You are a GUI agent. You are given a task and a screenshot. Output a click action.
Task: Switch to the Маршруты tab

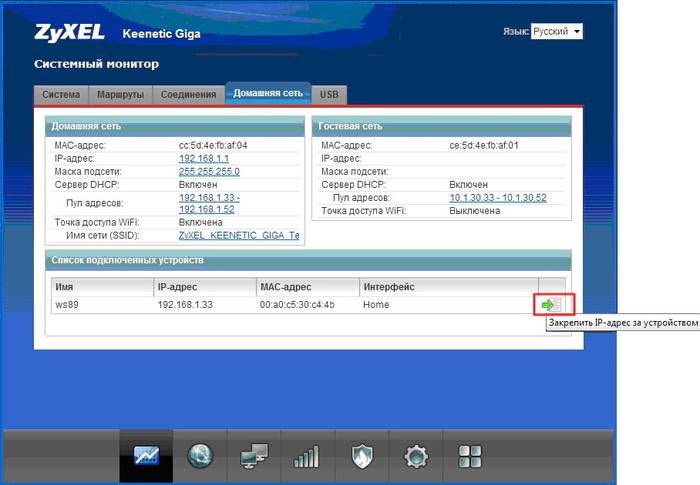(x=120, y=94)
